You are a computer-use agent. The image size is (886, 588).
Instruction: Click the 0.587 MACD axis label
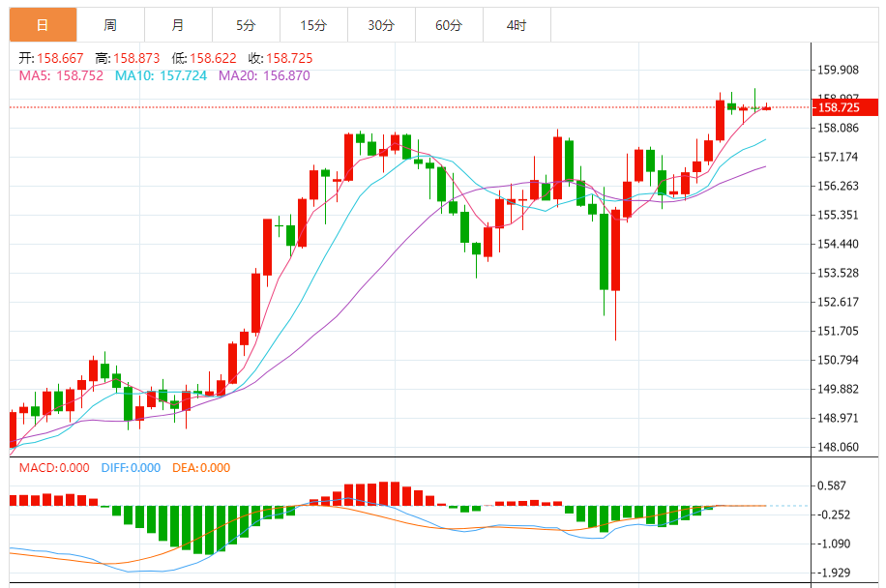click(x=832, y=485)
